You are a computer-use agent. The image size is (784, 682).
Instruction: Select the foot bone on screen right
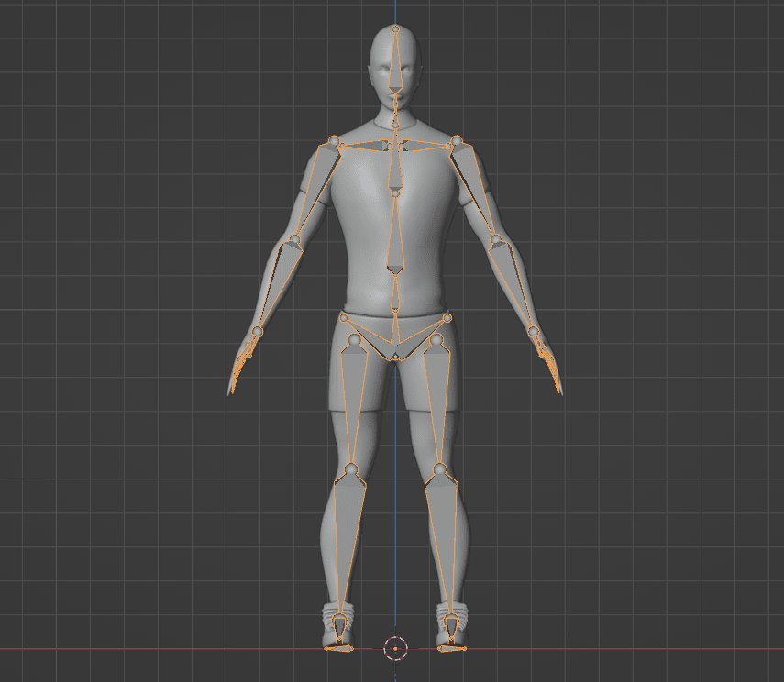point(451,629)
